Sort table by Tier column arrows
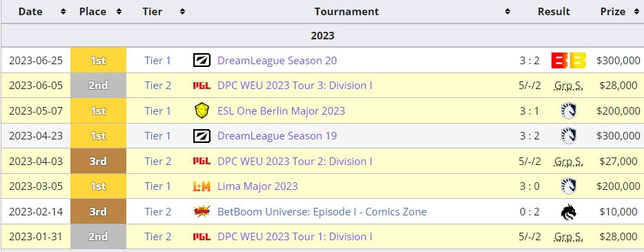Screen dimensions: 644x252 tap(182, 12)
